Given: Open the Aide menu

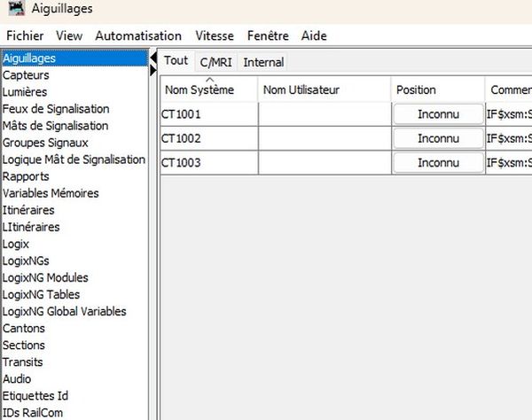Looking at the screenshot, I should (x=313, y=36).
